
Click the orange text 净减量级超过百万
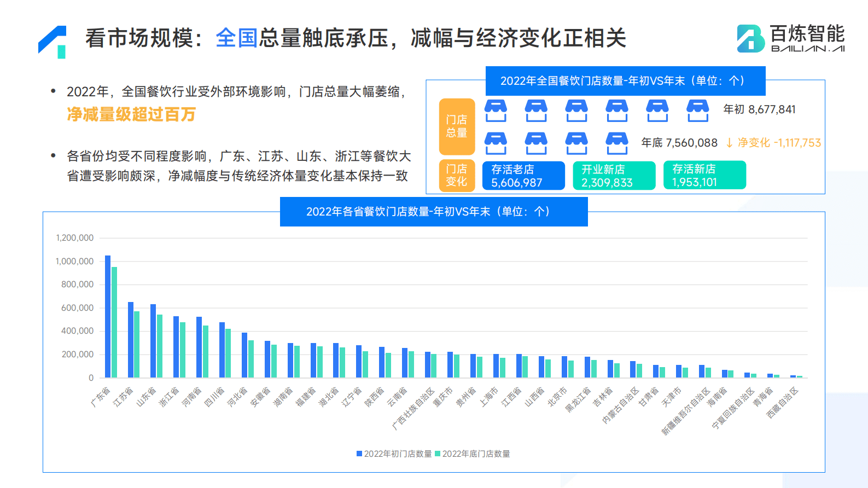coord(131,114)
